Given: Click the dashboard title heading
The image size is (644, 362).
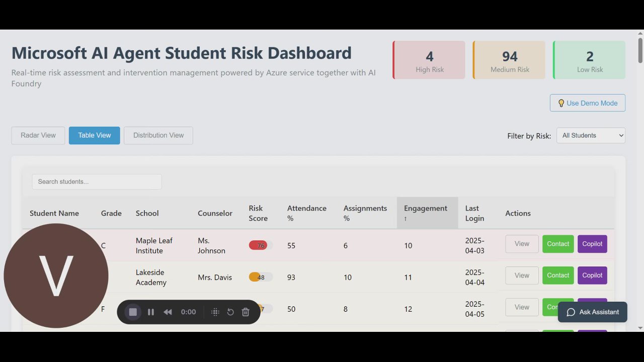Looking at the screenshot, I should [x=182, y=53].
